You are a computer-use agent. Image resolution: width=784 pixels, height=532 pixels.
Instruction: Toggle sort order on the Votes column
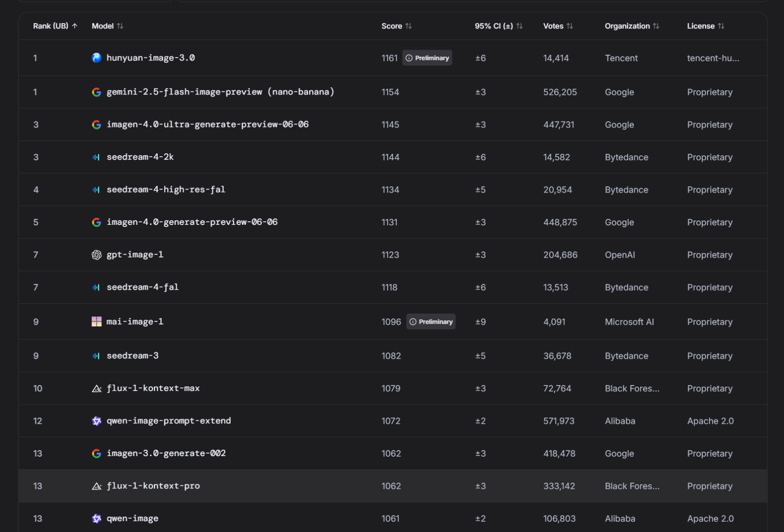[558, 26]
